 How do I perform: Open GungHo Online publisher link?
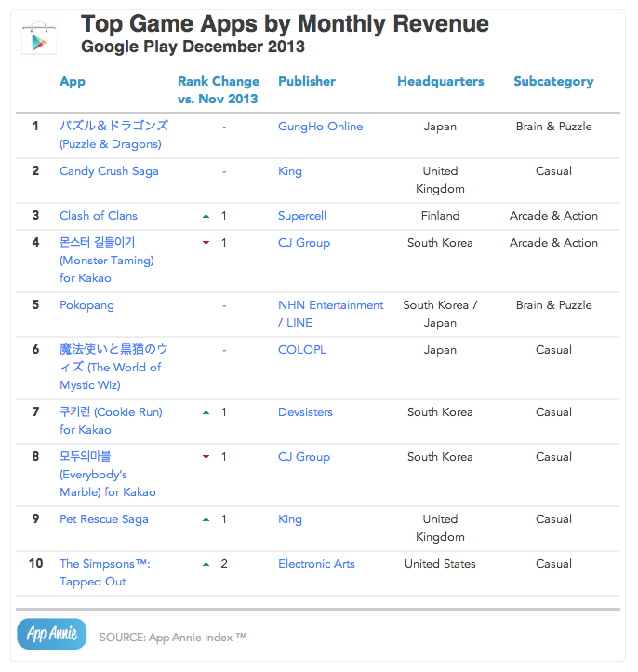point(320,127)
